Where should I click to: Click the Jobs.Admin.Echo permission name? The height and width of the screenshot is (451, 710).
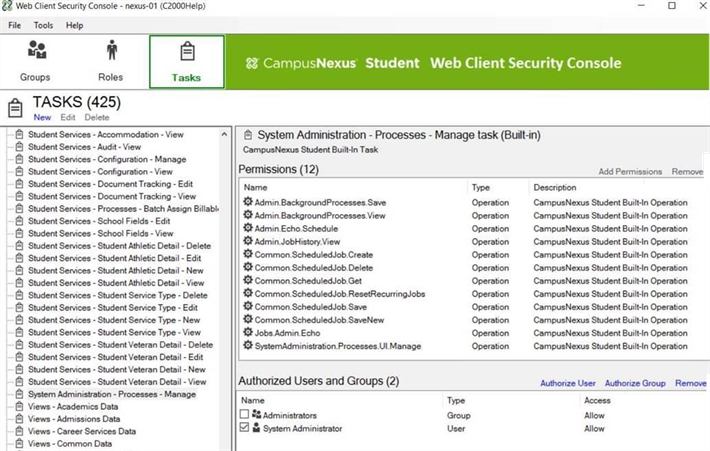pyautogui.click(x=287, y=333)
